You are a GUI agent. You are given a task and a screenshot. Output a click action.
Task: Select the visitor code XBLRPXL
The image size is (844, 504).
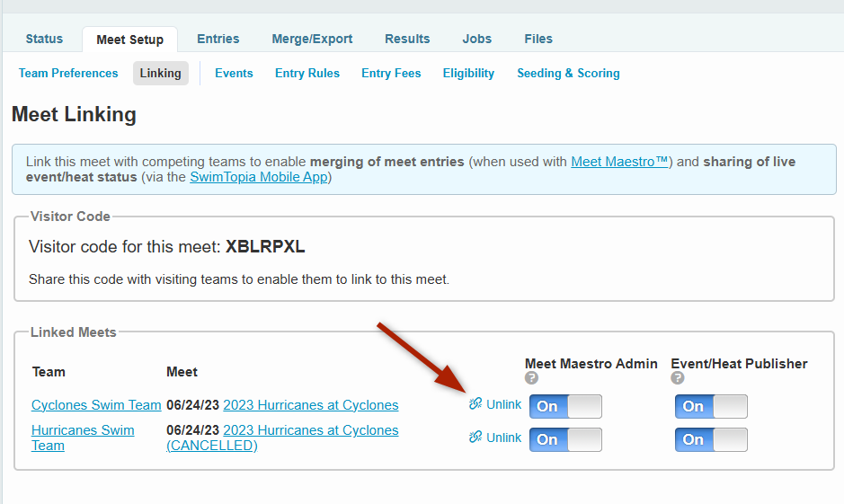tap(265, 246)
